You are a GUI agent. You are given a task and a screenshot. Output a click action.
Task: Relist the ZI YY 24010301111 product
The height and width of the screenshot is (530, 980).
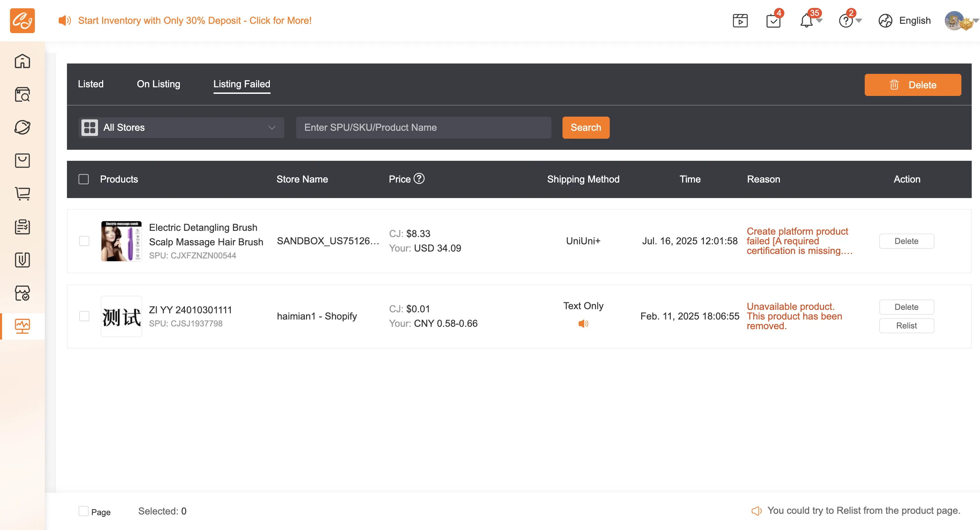(906, 325)
